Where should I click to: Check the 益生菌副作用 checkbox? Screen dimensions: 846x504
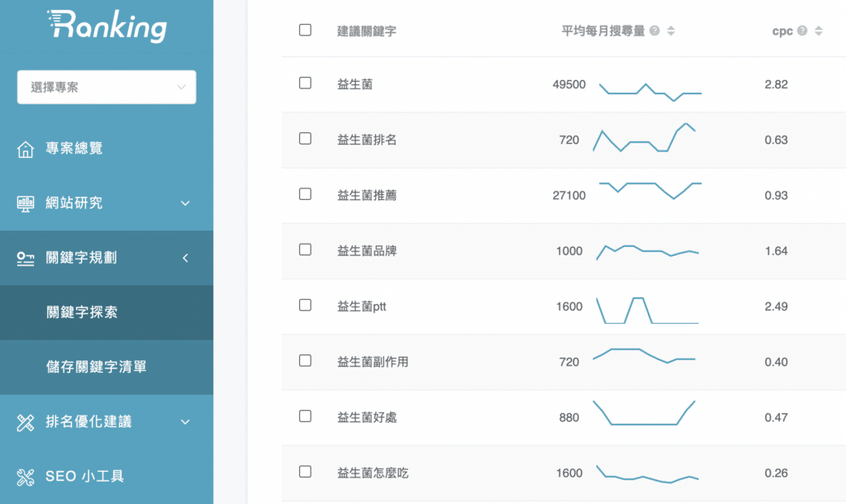pyautogui.click(x=305, y=360)
